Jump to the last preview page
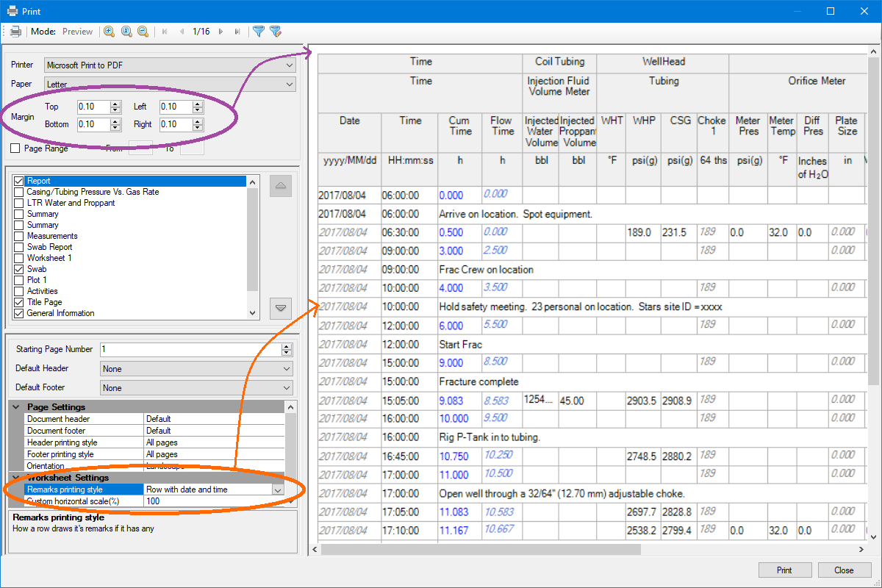This screenshot has width=882, height=588. pyautogui.click(x=237, y=32)
